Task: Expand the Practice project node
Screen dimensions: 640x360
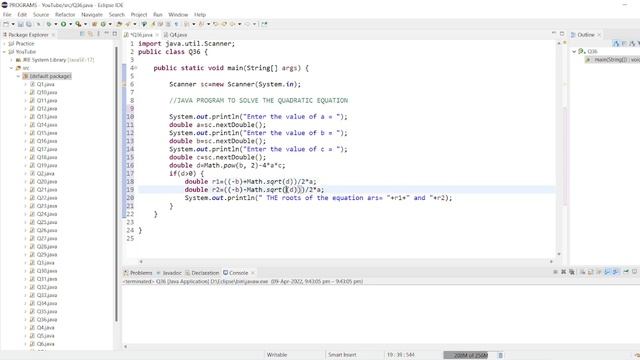Action: [4, 43]
